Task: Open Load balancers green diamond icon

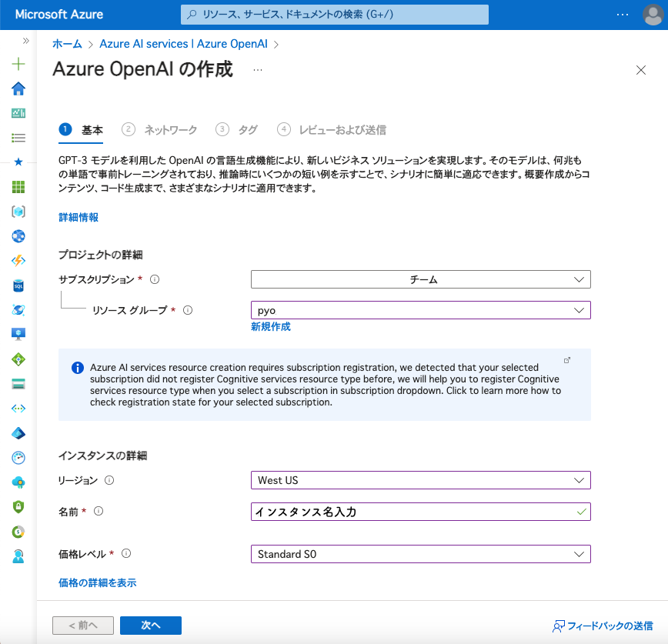Action: click(x=18, y=359)
